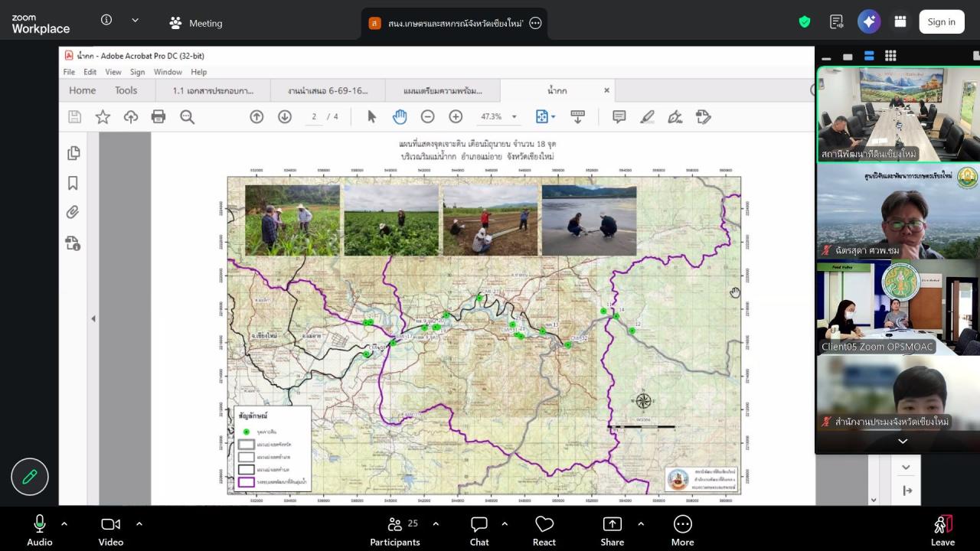Click the Acrobat save (floppy disk) icon
Image resolution: width=980 pixels, height=551 pixels.
pos(74,117)
